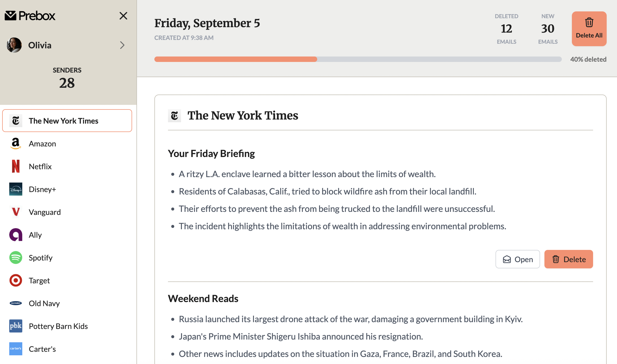Click Olivia's profile avatar
The height and width of the screenshot is (364, 617).
[14, 45]
